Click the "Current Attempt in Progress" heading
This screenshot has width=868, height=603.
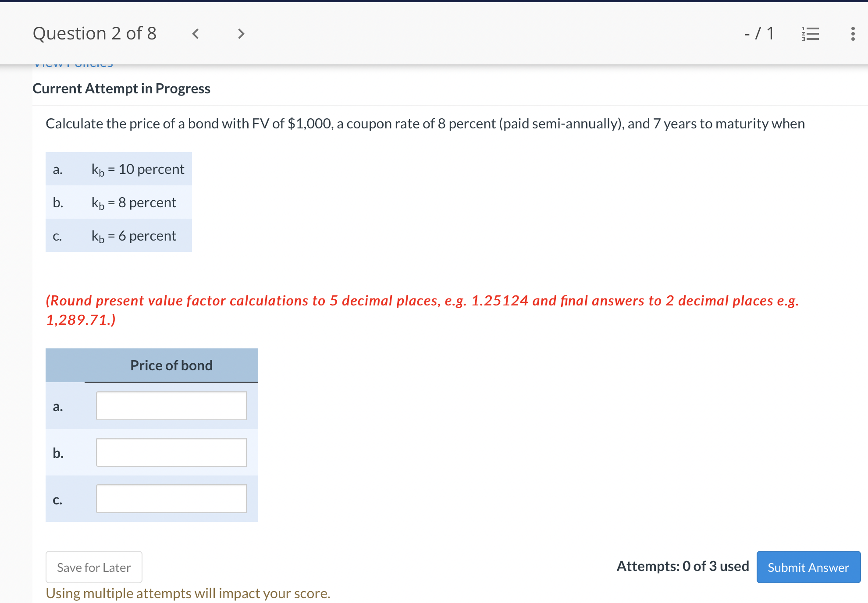pos(121,88)
